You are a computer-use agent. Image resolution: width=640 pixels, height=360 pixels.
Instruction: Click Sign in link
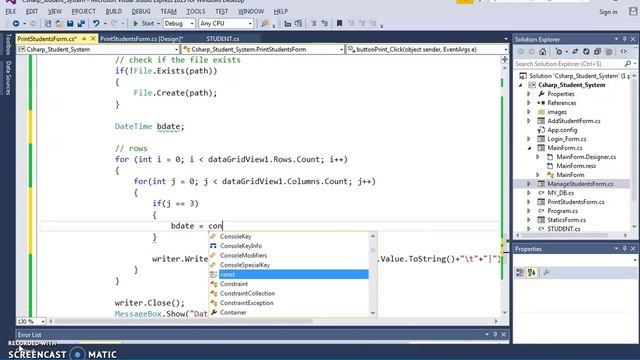coord(608,12)
